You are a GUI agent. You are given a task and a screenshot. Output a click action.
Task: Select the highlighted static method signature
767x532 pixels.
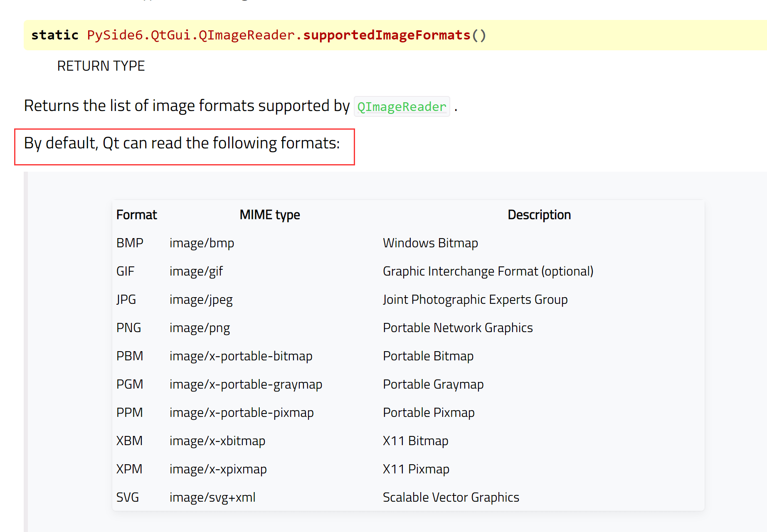point(258,35)
